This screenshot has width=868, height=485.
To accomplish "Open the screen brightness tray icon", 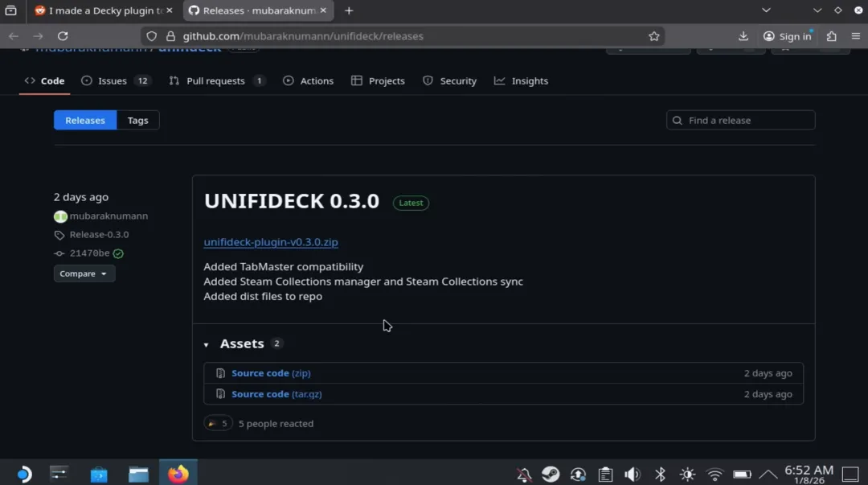I will coord(687,475).
